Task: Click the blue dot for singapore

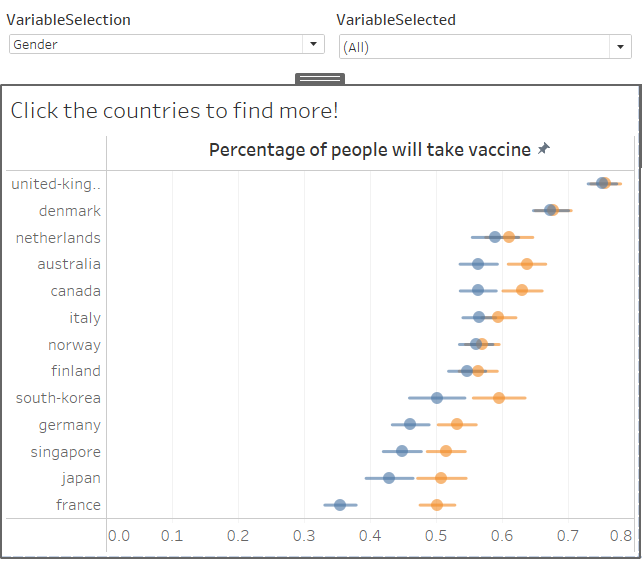Action: 402,451
